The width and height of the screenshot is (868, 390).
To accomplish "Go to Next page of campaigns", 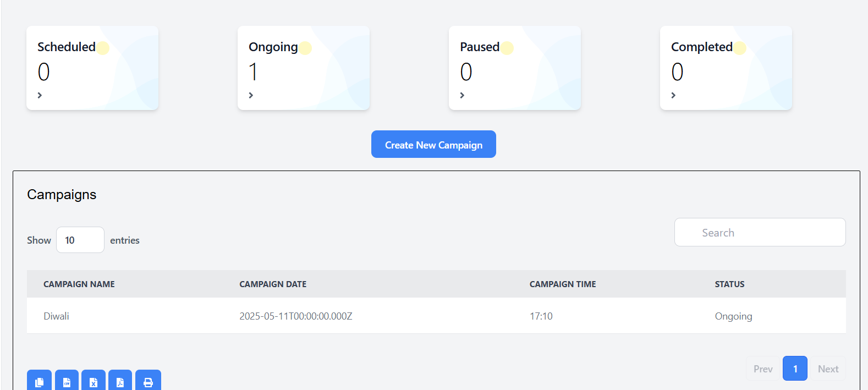I will (828, 369).
